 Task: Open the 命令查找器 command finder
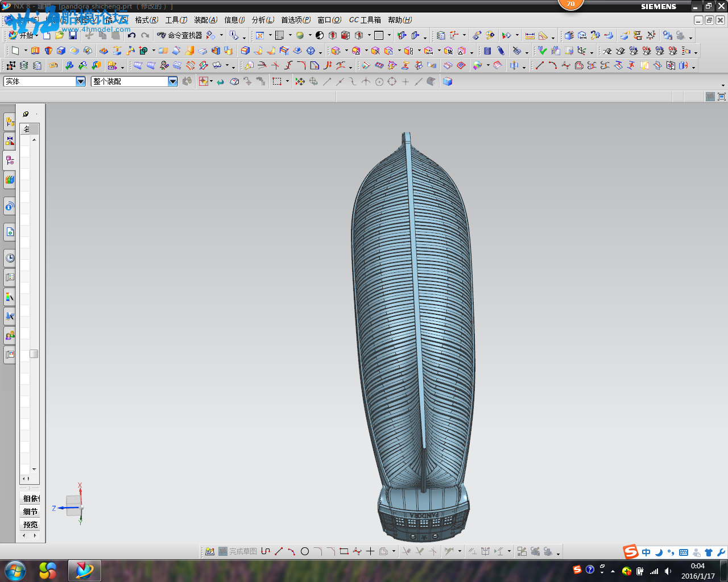click(x=180, y=35)
